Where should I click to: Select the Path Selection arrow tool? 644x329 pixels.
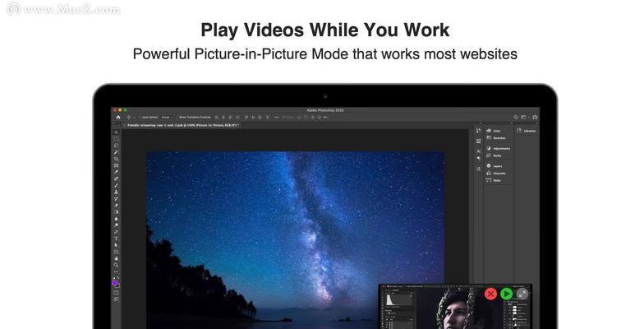pos(117,244)
